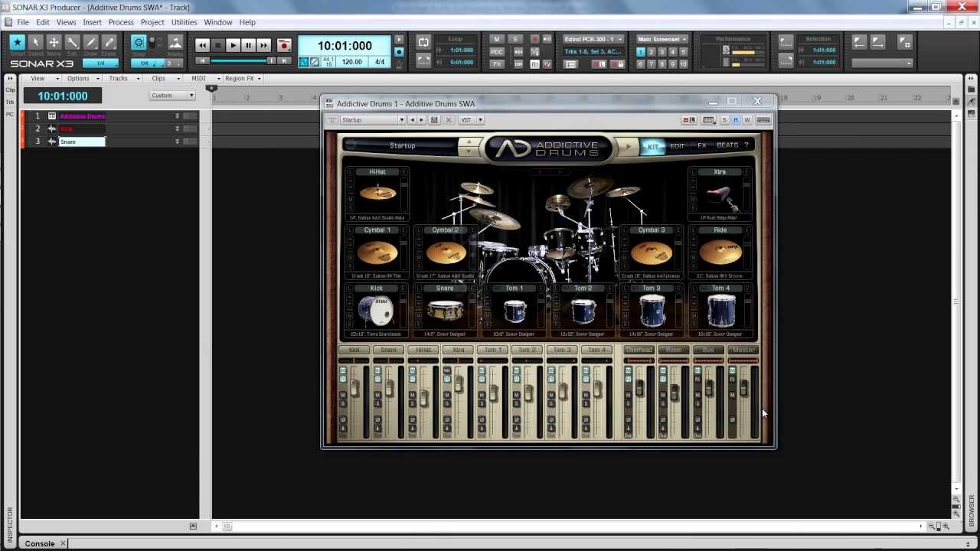Delete plugin preset with X icon
This screenshot has width=980, height=551.
[449, 120]
